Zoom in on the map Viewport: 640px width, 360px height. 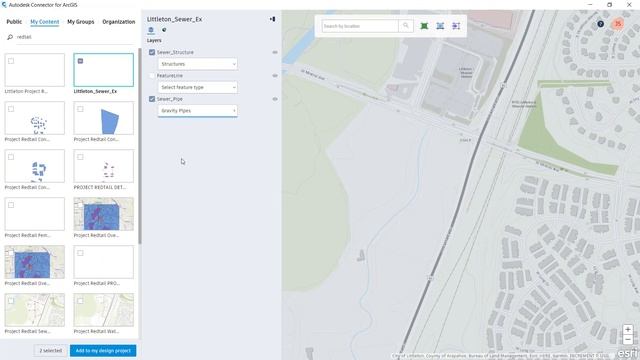tap(628, 329)
